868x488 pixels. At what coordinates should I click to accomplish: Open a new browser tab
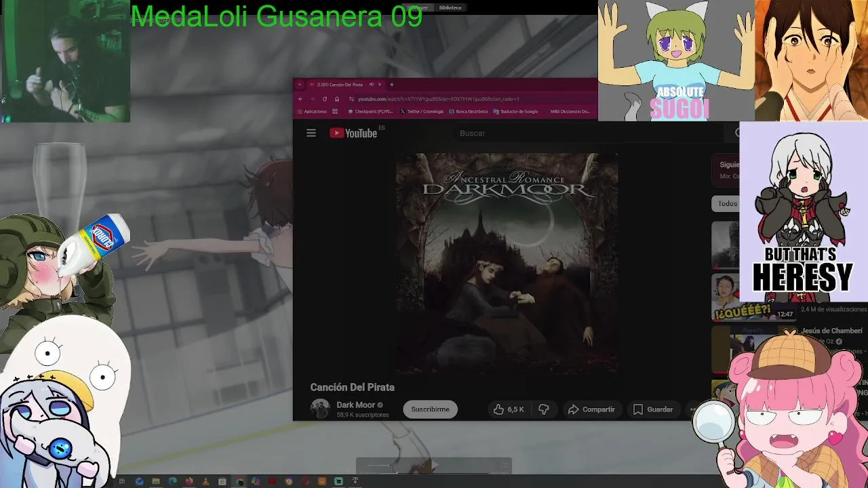pyautogui.click(x=392, y=85)
